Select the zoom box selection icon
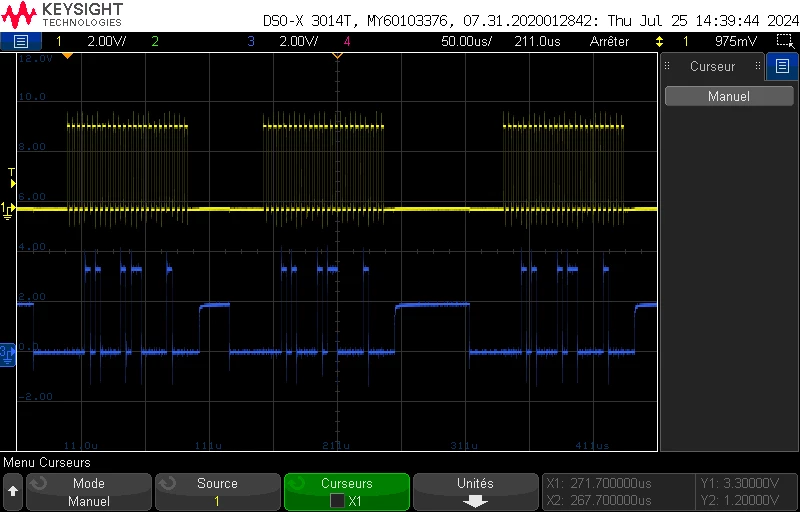Viewport: 800px width, 512px height. (783, 41)
